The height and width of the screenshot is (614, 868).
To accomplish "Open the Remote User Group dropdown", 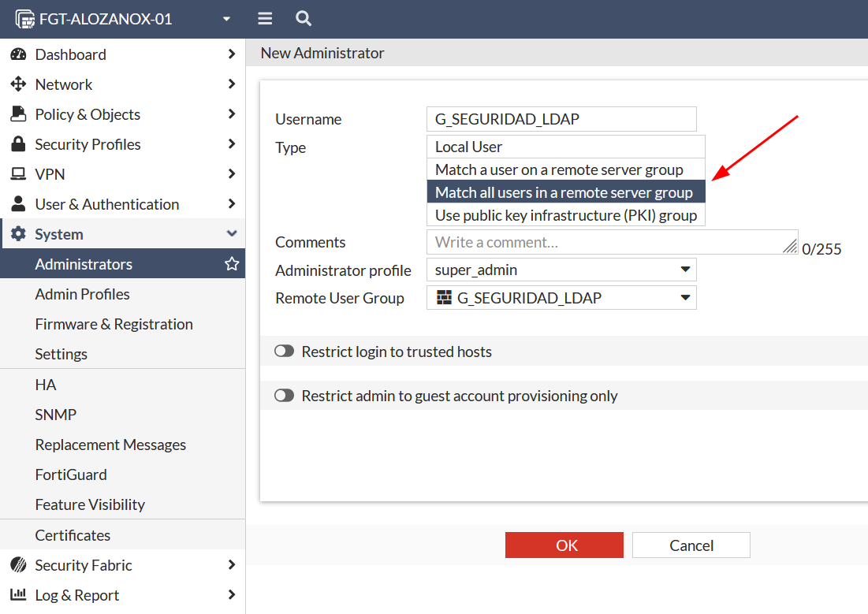I will coord(561,298).
